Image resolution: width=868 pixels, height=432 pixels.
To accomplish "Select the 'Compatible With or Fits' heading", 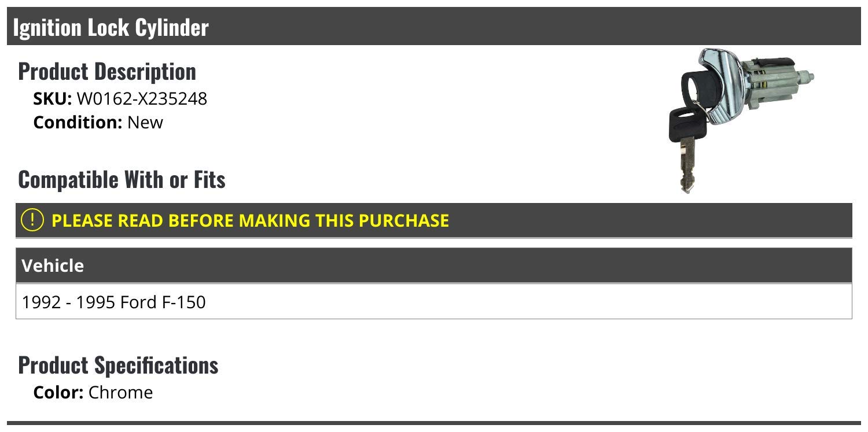I will (122, 179).
